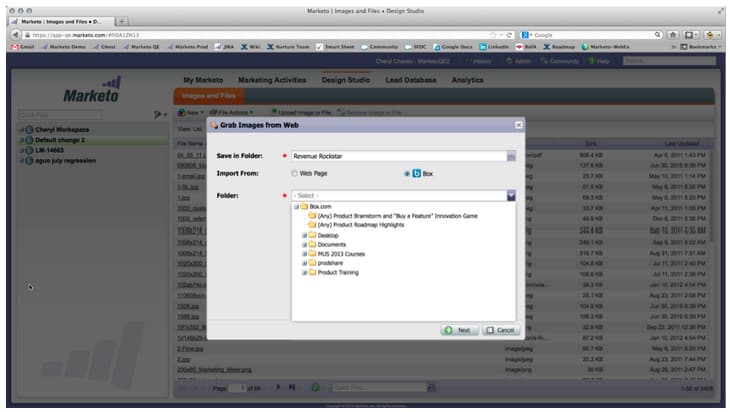Open the Google Docs bookmark
This screenshot has width=730, height=412.
(453, 47)
